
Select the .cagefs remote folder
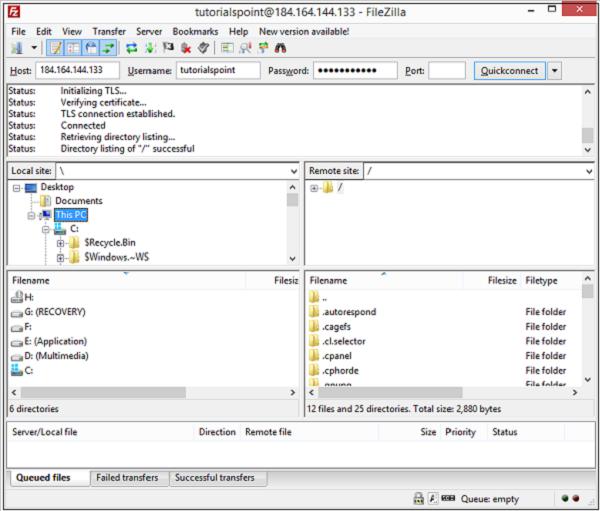336,327
